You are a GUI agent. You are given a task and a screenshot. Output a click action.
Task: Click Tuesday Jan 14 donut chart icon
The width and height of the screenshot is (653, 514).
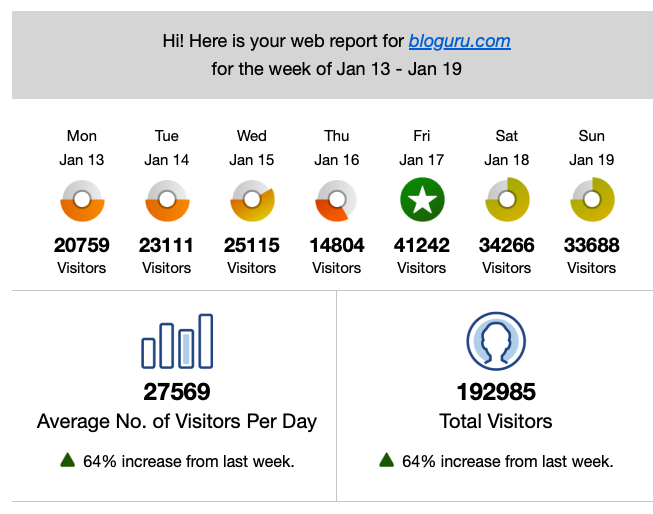tap(167, 200)
